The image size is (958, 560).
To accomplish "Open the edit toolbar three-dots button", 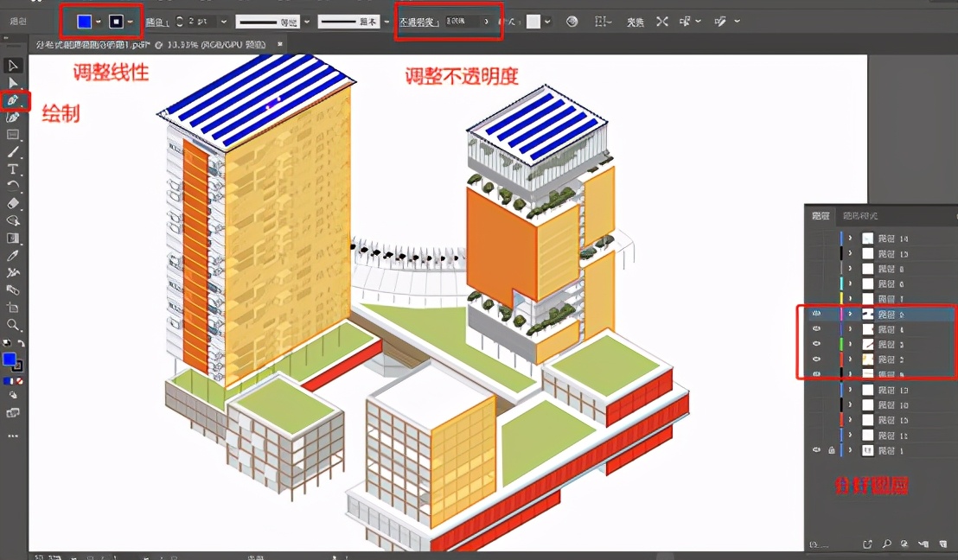I will [x=13, y=436].
